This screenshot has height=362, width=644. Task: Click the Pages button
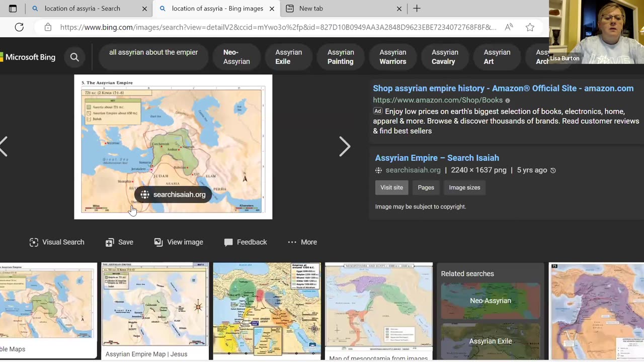[x=426, y=188]
